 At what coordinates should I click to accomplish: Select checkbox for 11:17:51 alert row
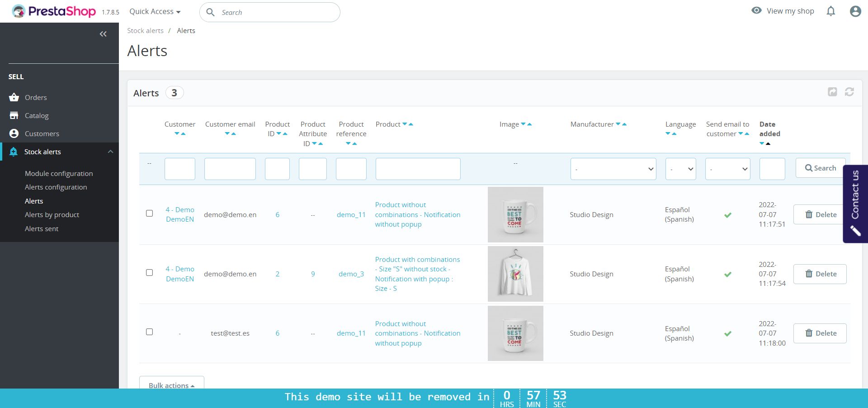[150, 213]
